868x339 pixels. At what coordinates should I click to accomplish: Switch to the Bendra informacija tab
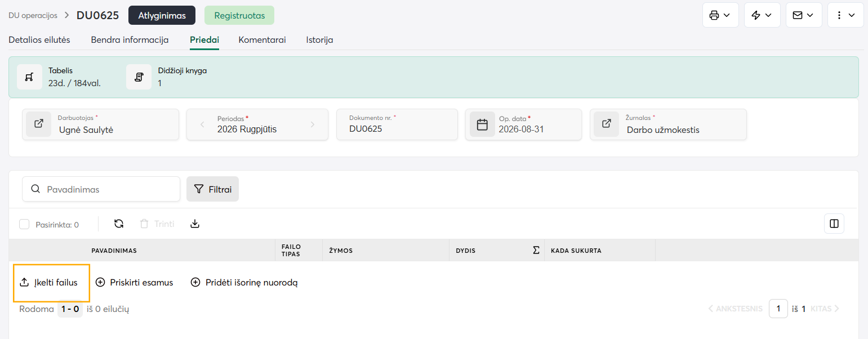[x=130, y=40]
